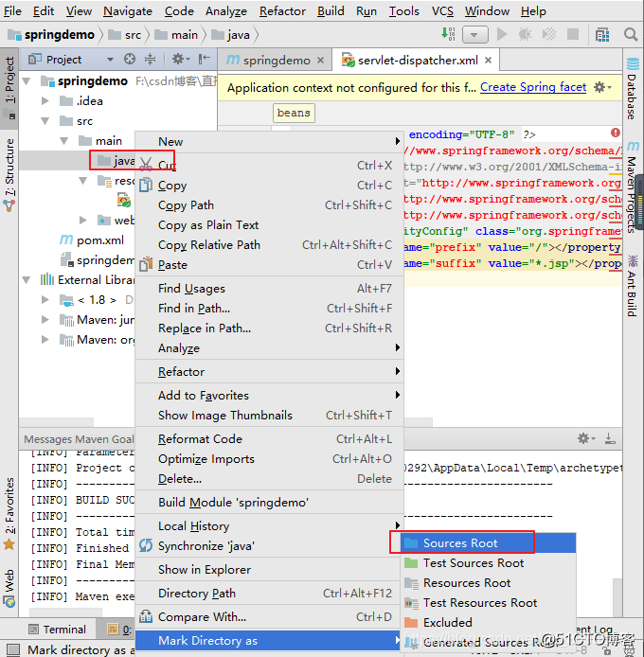Screen dimensions: 644x657
Task: Click the beans breadcrumb tag
Action: click(x=294, y=113)
